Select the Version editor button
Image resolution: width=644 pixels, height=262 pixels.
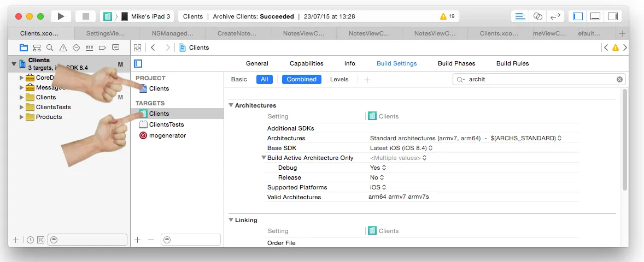(555, 16)
